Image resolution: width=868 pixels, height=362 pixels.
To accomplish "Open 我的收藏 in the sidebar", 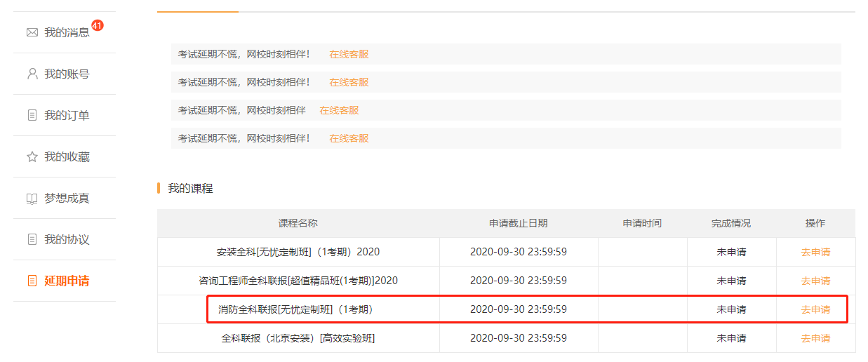I will (x=67, y=156).
